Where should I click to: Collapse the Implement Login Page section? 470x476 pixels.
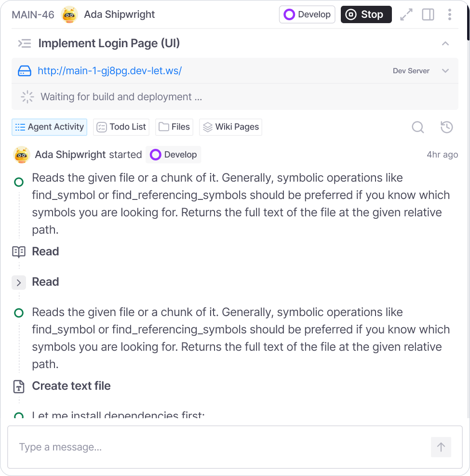tap(445, 43)
